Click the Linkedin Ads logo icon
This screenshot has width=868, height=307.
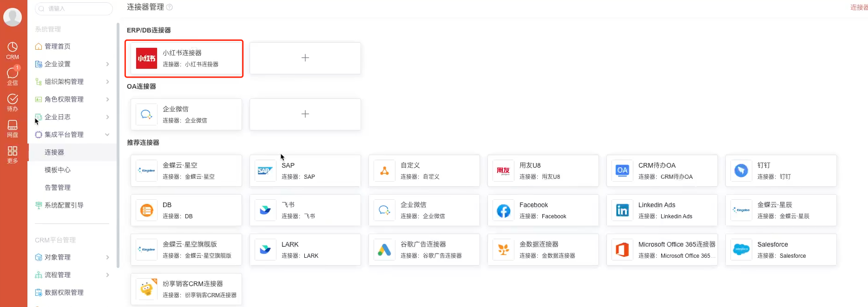[622, 210]
